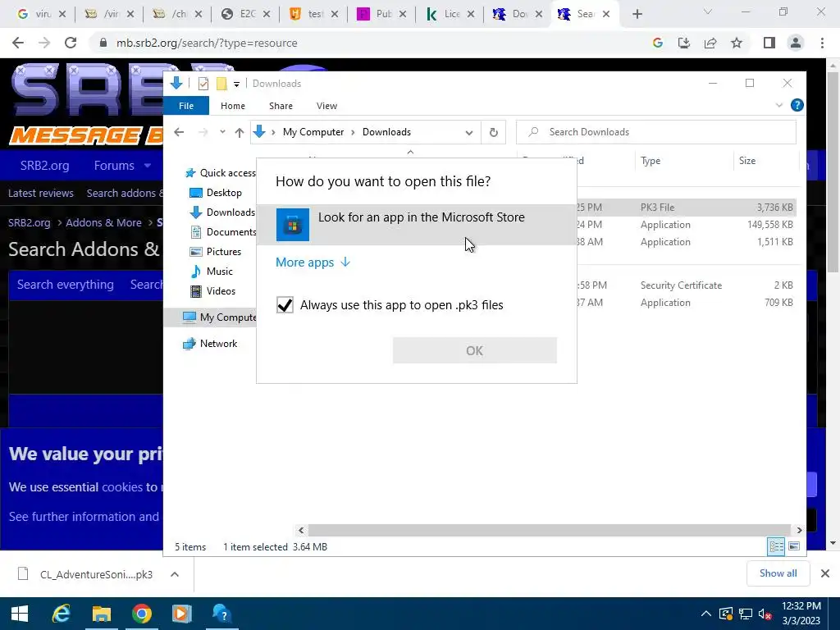Click Explorer's Back arrow
Image resolution: width=840 pixels, height=630 pixels.
pos(179,132)
